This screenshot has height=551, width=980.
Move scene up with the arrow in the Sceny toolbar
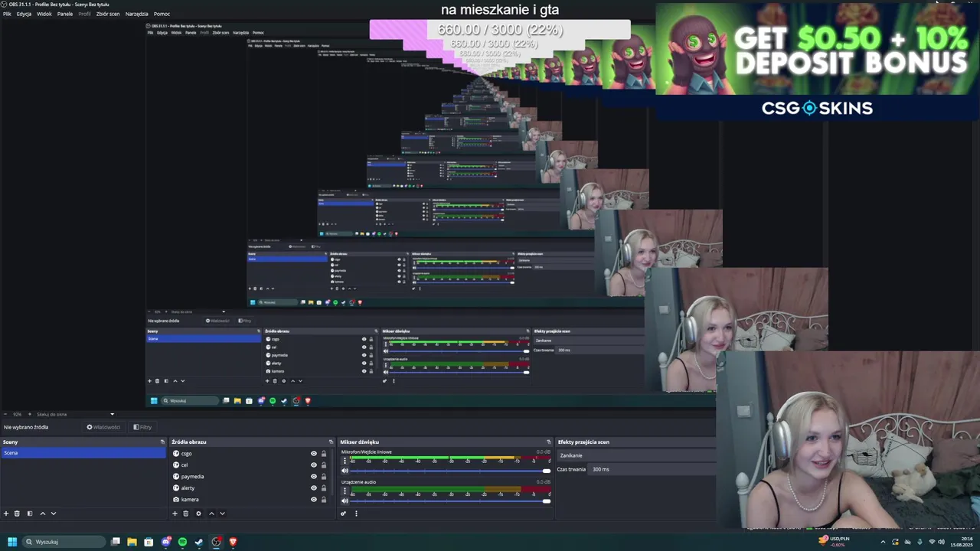42,514
